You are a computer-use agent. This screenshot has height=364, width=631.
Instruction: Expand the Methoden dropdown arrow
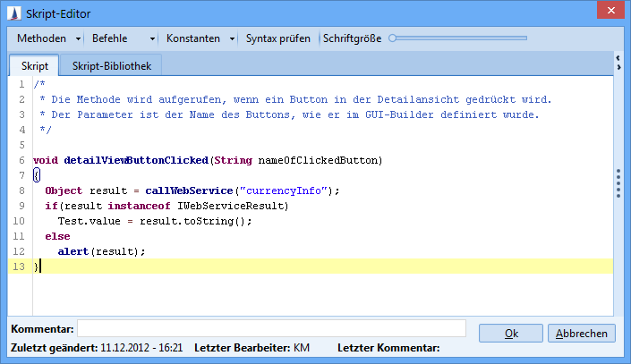coord(79,39)
